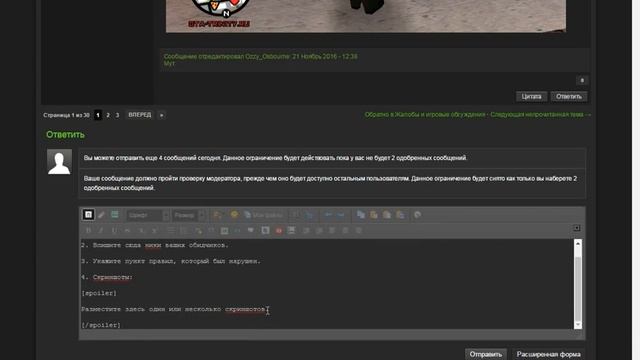Open the text color picker icon
This screenshot has height=360, width=640.
[x=218, y=215]
